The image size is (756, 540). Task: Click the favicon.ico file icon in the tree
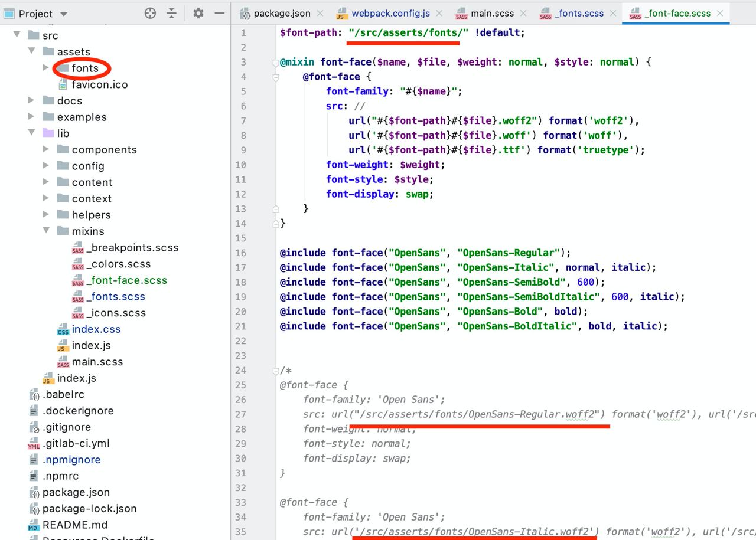click(63, 85)
